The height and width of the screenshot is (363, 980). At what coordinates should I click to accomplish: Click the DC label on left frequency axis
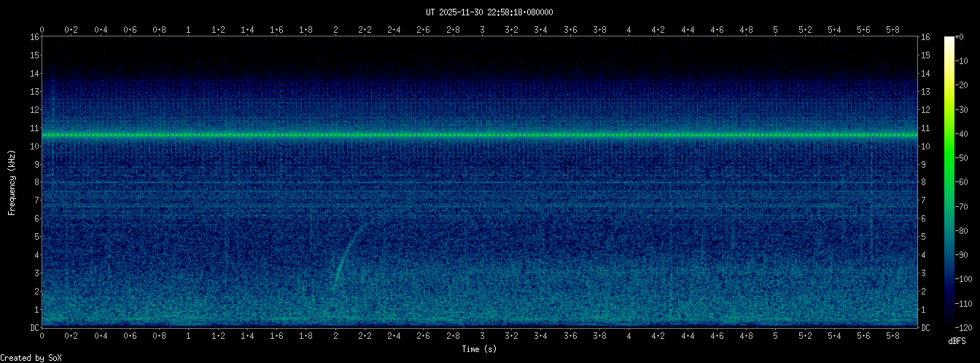point(34,328)
